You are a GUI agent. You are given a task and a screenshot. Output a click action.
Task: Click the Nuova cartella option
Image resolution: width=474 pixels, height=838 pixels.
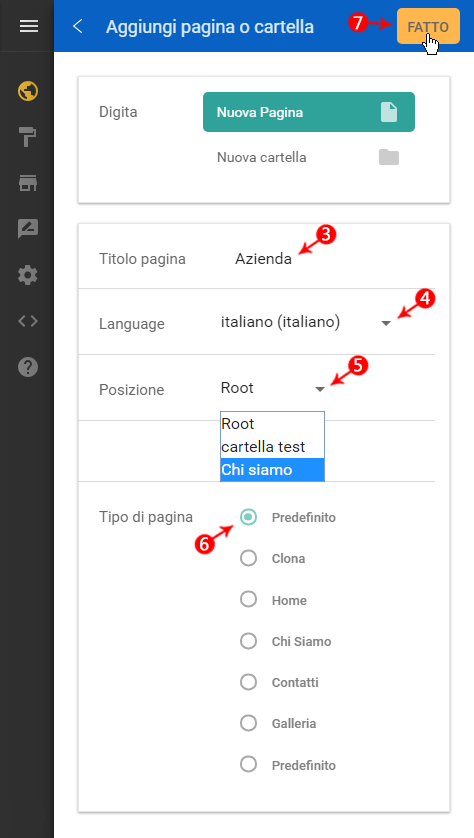point(308,158)
